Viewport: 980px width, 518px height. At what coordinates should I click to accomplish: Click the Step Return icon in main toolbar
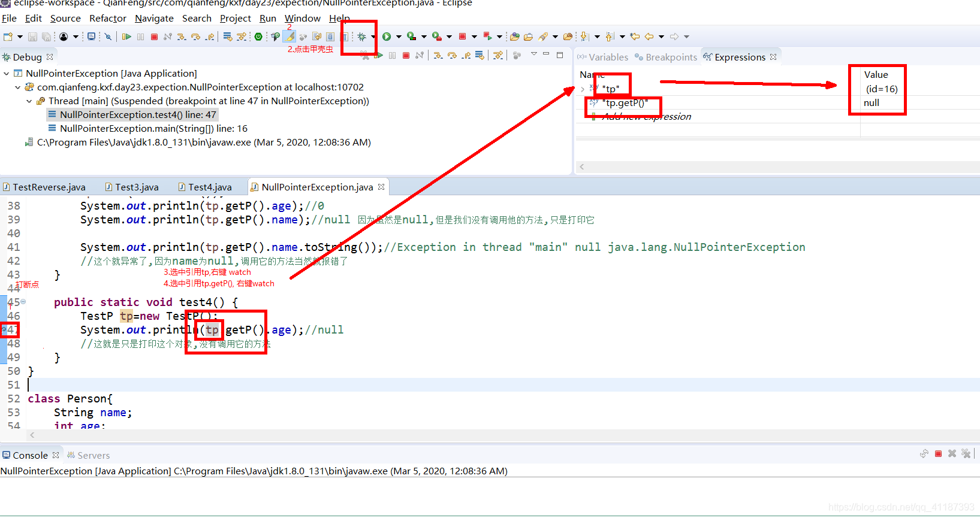(209, 37)
